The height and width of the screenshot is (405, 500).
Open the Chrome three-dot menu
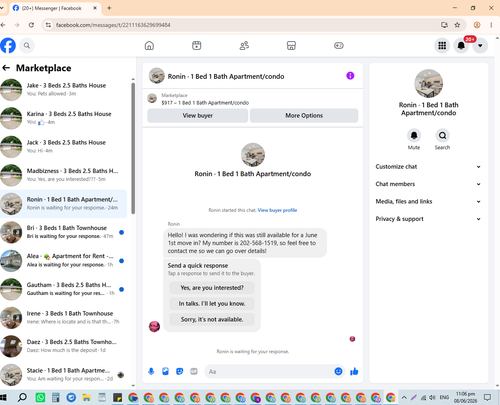point(491,25)
